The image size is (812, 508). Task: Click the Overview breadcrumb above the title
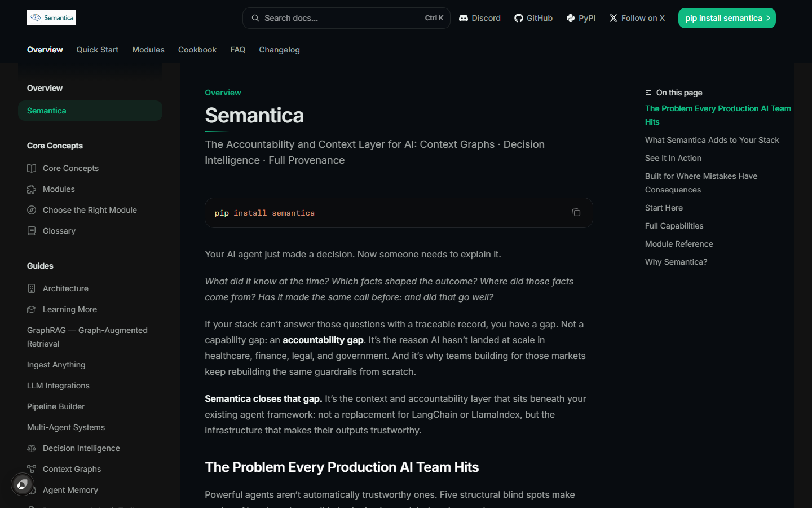(223, 93)
